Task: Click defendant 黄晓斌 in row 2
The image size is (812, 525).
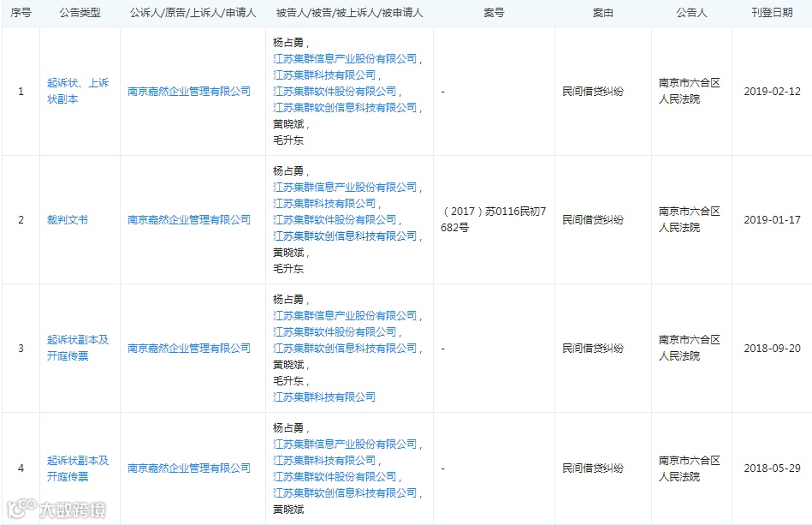Action: 288,253
